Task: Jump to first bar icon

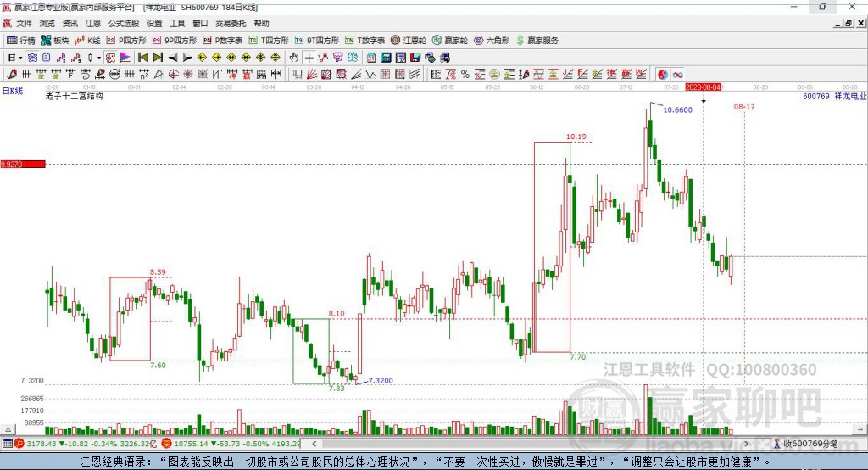Action: (x=142, y=58)
